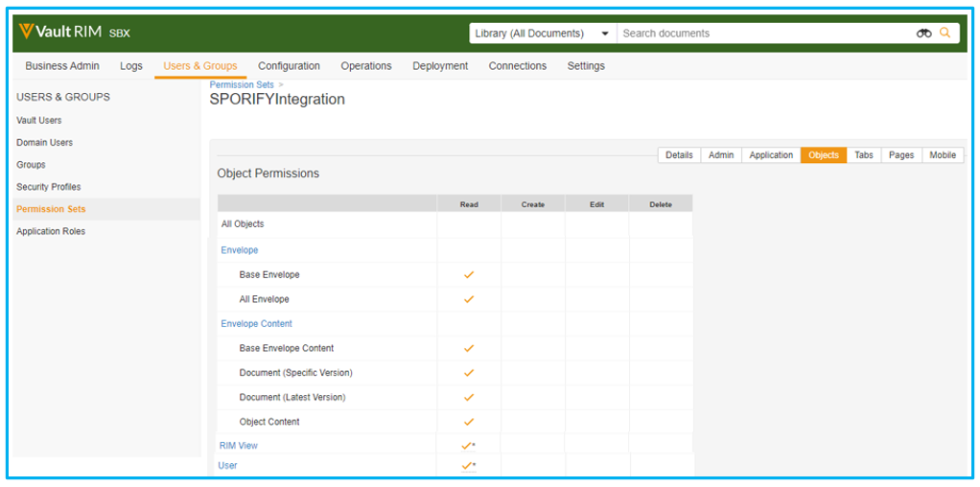
Task: Click the binoculars advanced search icon
Action: (x=923, y=34)
